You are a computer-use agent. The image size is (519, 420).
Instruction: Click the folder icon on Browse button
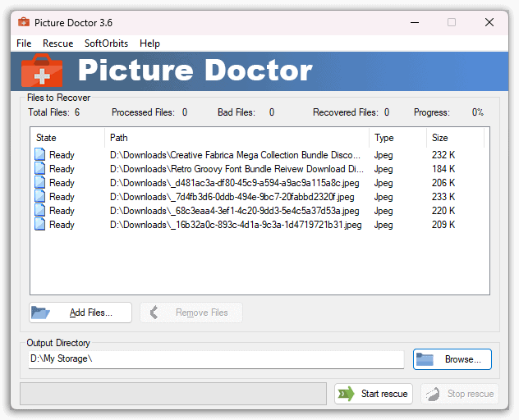coord(425,359)
